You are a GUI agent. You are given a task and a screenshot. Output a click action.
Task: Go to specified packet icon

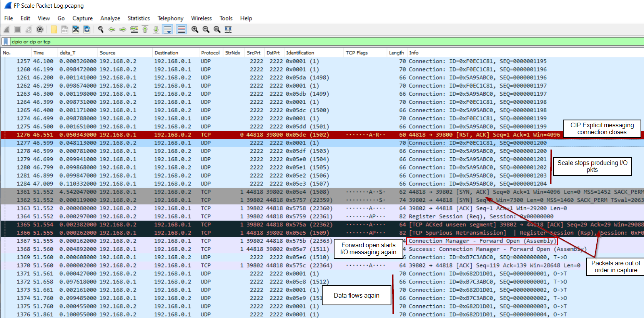134,29
